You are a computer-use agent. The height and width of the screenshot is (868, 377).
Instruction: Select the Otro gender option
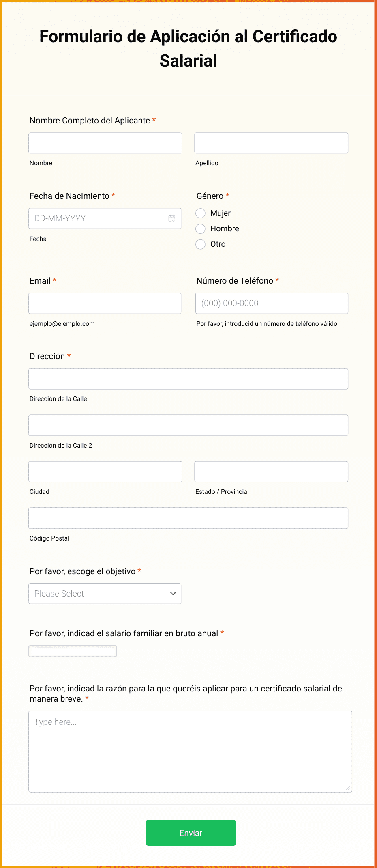(200, 244)
